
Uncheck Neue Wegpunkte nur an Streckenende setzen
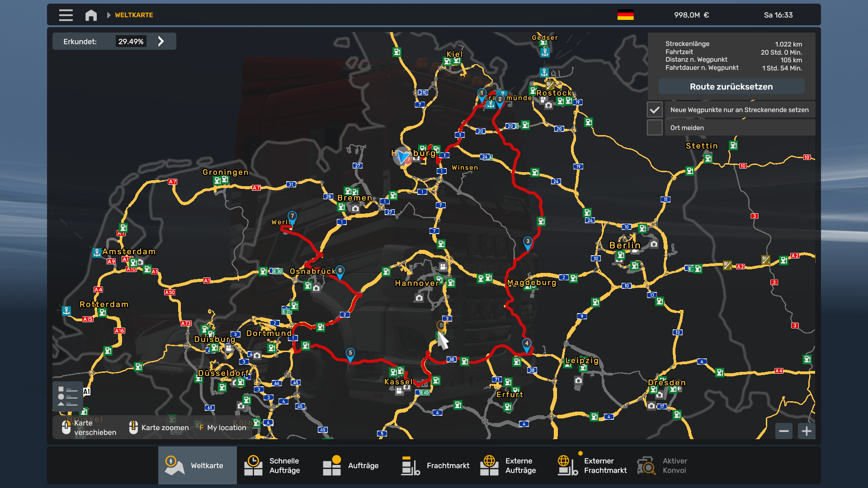pyautogui.click(x=655, y=110)
